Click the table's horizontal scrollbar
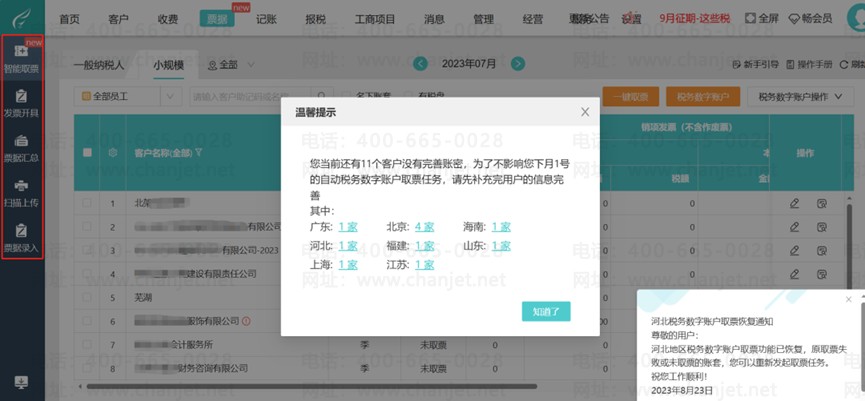865x401 pixels. tap(312, 386)
